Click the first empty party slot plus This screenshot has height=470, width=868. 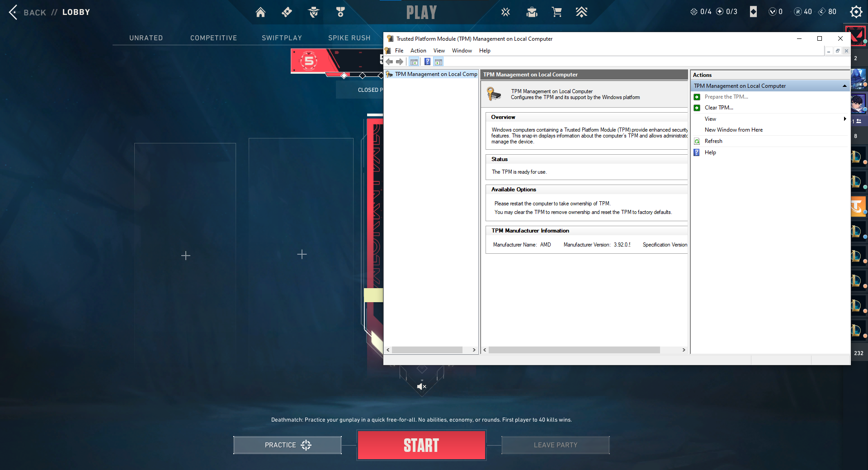coord(185,256)
